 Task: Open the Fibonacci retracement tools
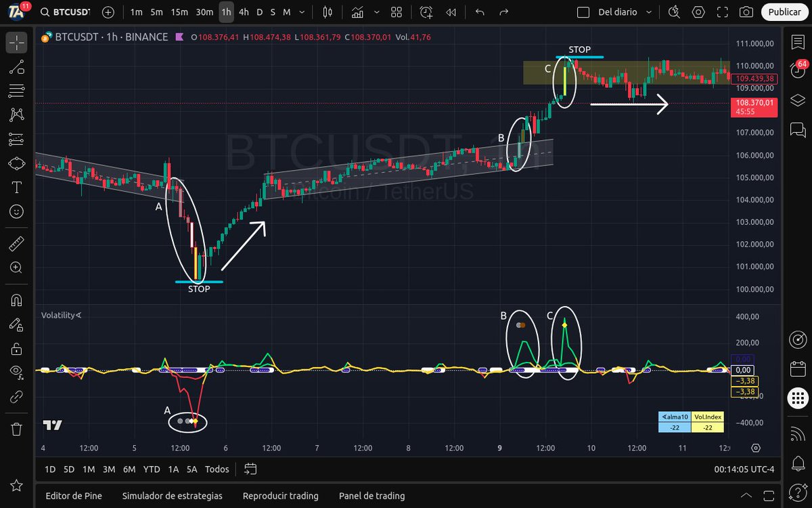point(17,91)
